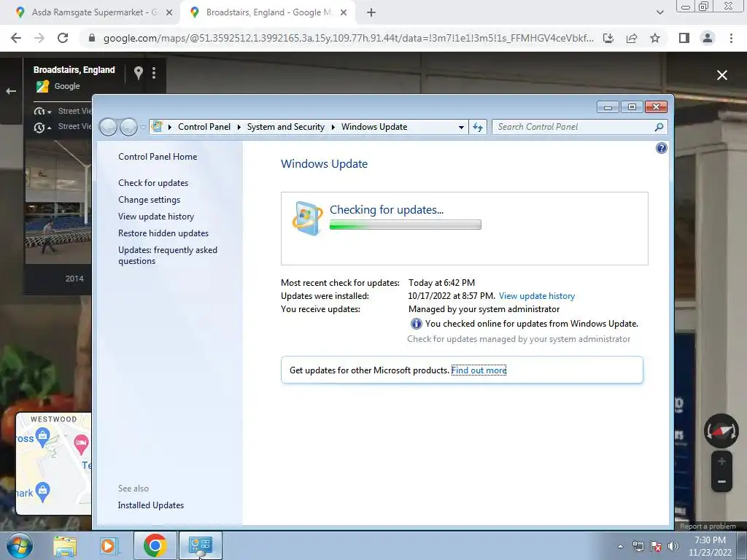Click the Windows Update shield icon
This screenshot has width=747, height=560.
307,218
